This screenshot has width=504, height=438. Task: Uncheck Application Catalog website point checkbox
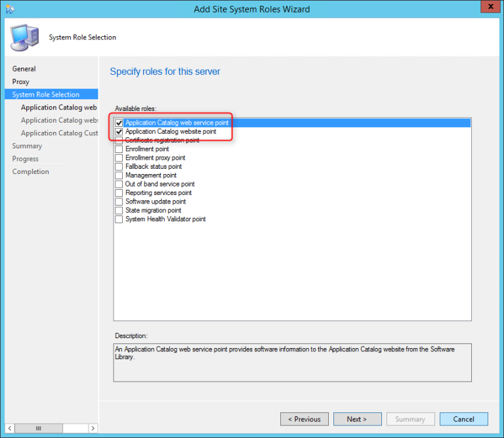[119, 132]
